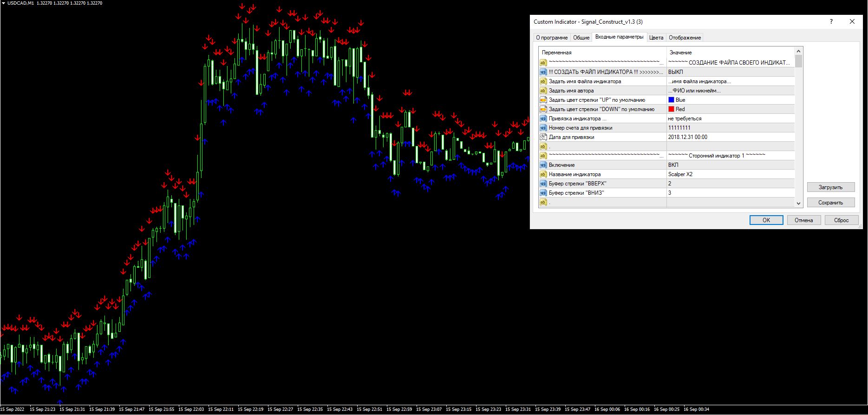Image resolution: width=868 pixels, height=415 pixels.
Task: Click the Значение column header
Action: [731, 53]
